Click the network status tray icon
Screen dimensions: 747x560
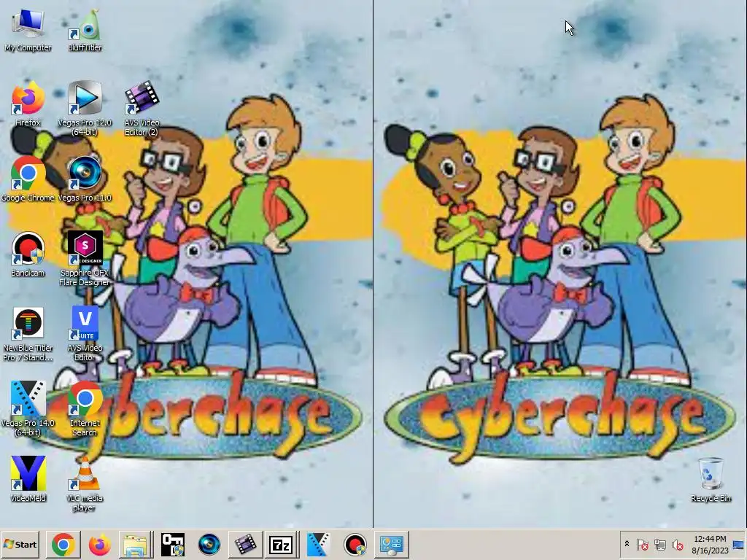659,544
